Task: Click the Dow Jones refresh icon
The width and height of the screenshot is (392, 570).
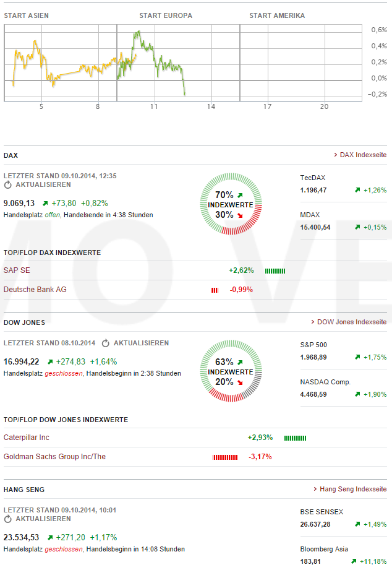Action: (x=105, y=343)
